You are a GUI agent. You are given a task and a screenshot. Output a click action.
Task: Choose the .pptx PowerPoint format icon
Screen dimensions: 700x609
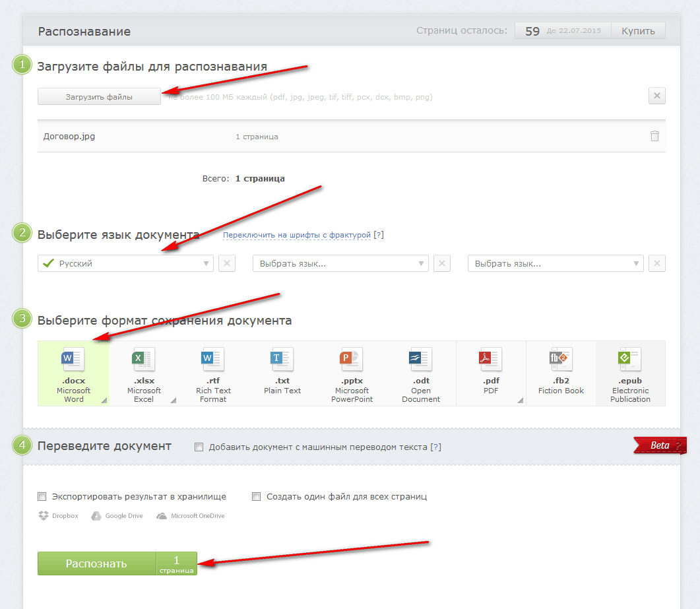pyautogui.click(x=351, y=360)
